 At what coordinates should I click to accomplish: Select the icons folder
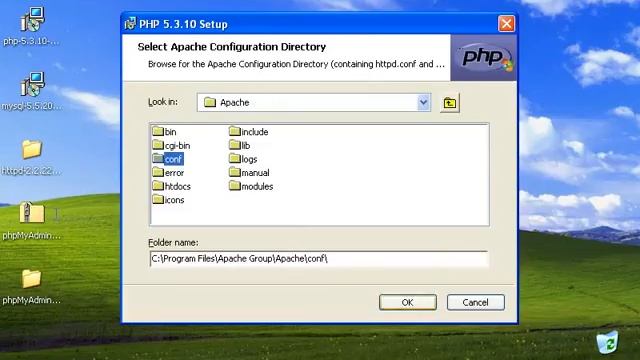tap(168, 200)
